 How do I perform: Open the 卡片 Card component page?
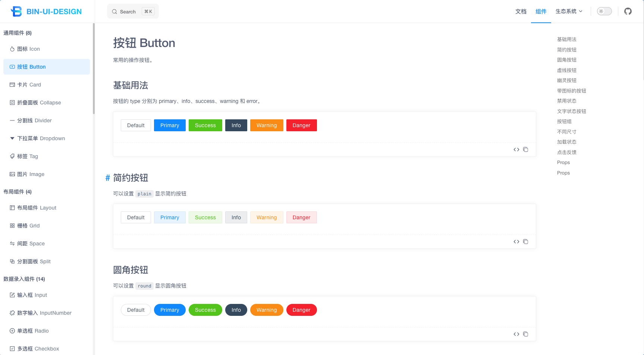pos(29,85)
